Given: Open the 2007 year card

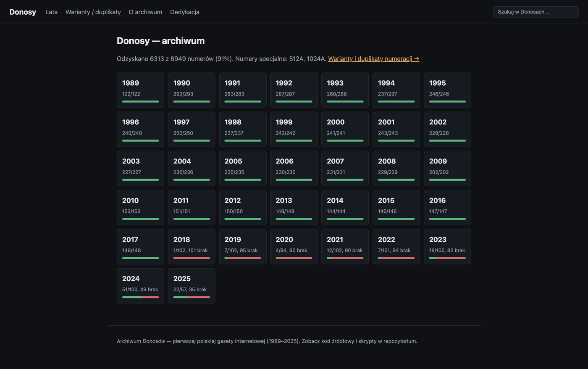Looking at the screenshot, I should (x=345, y=169).
